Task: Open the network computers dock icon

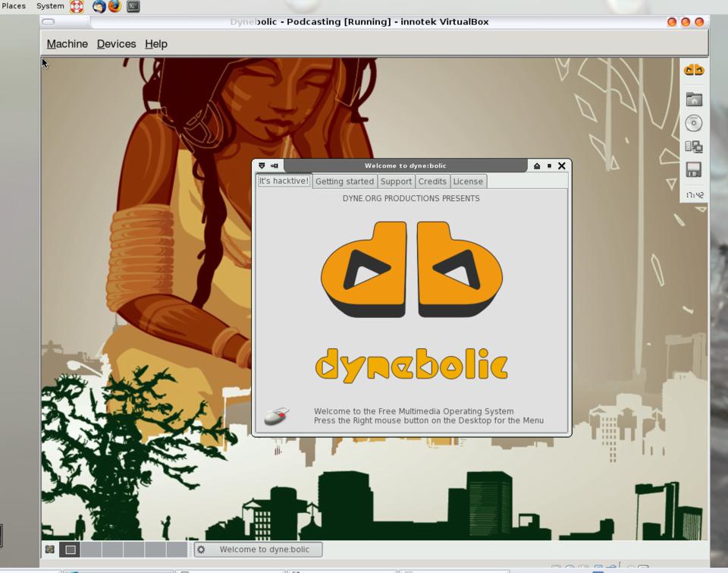Action: tap(693, 146)
